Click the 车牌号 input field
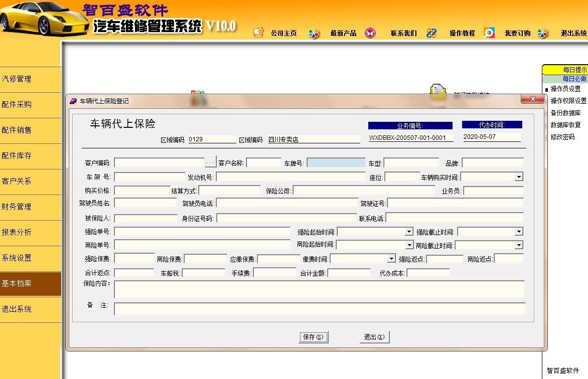 (x=336, y=163)
